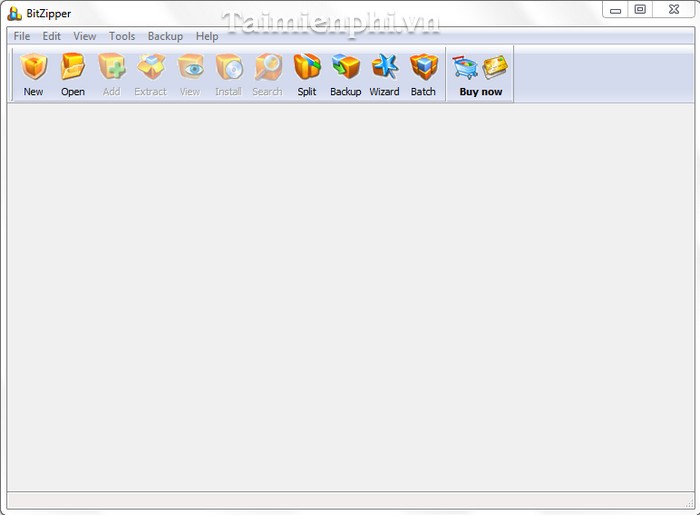The image size is (700, 515).
Task: Click the credit card icon
Action: [495, 67]
